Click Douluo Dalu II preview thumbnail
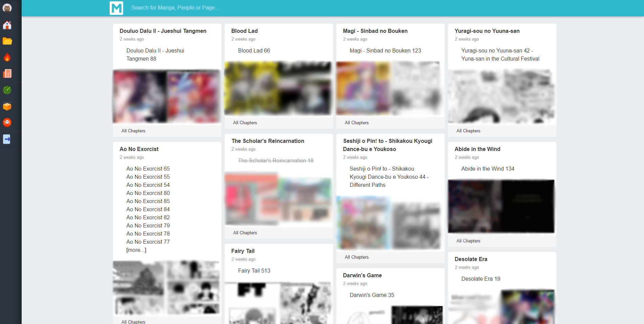The height and width of the screenshot is (324, 644). pyautogui.click(x=166, y=96)
